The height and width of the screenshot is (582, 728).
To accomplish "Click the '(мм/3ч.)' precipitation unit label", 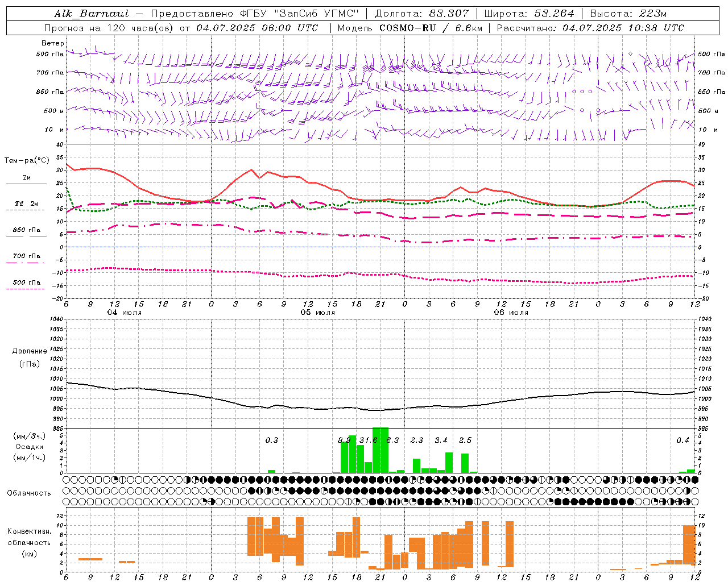I will point(29,436).
